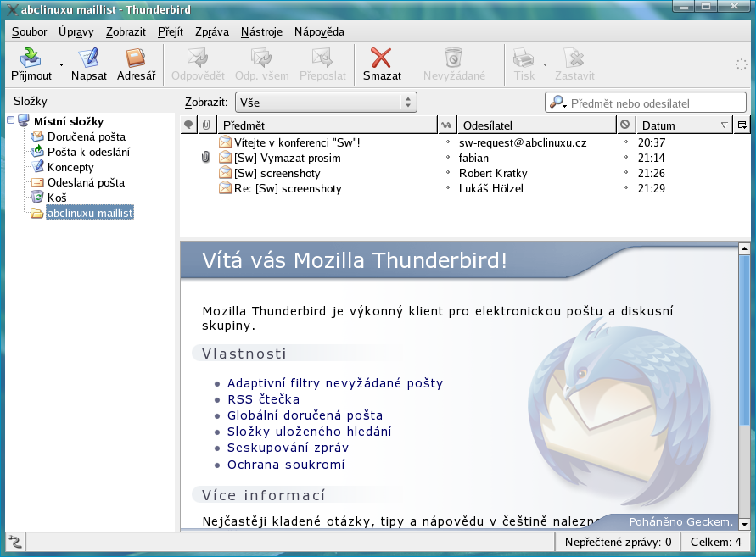The width and height of the screenshot is (756, 557).
Task: Sort by the junk status column header
Action: point(624,125)
